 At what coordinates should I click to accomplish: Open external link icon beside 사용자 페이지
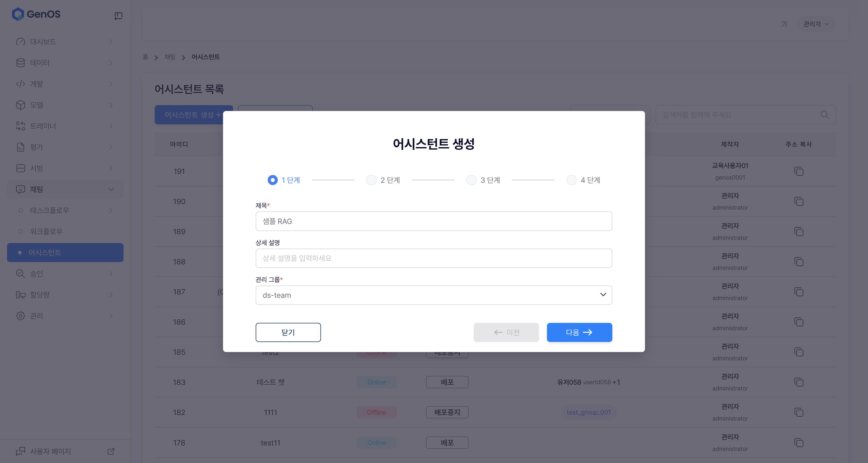[111, 451]
